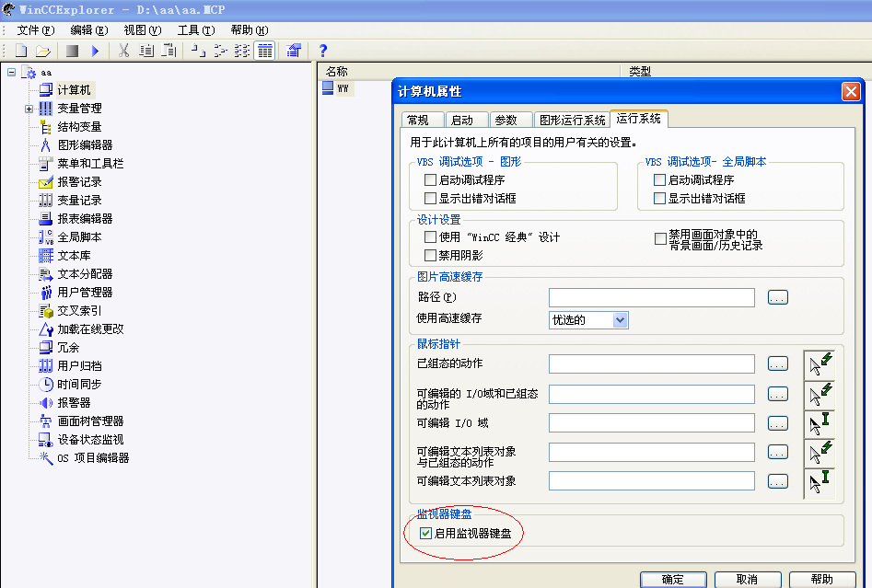Click the dialog 帮助 button
Image resolution: width=872 pixels, height=588 pixels.
pos(822,579)
